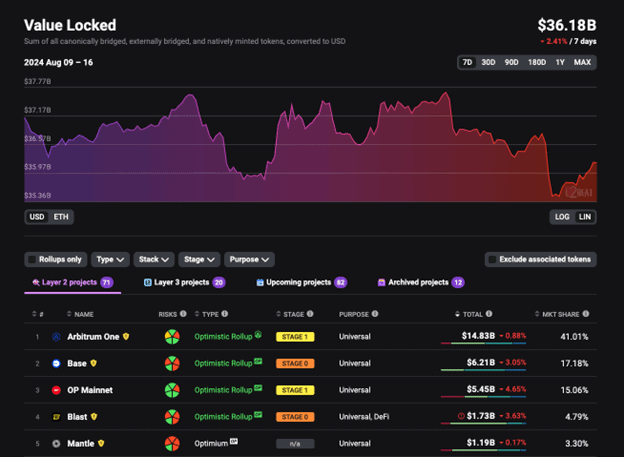Open the Purpose filter dropdown
This screenshot has width=624, height=457.
(250, 260)
